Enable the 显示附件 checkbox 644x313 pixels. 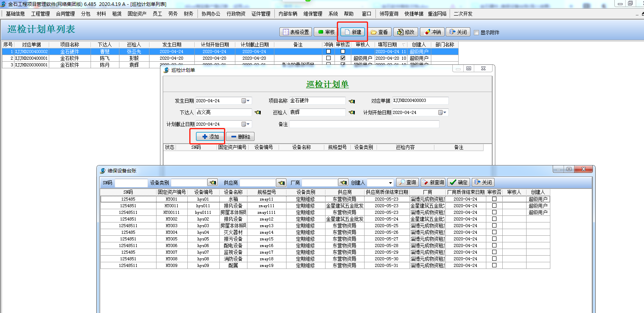[x=476, y=32]
